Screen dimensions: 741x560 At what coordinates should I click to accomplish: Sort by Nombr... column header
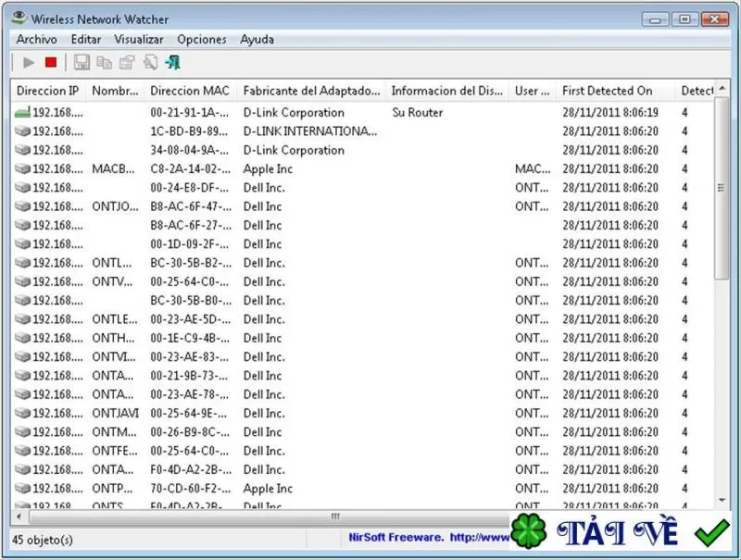(x=115, y=91)
